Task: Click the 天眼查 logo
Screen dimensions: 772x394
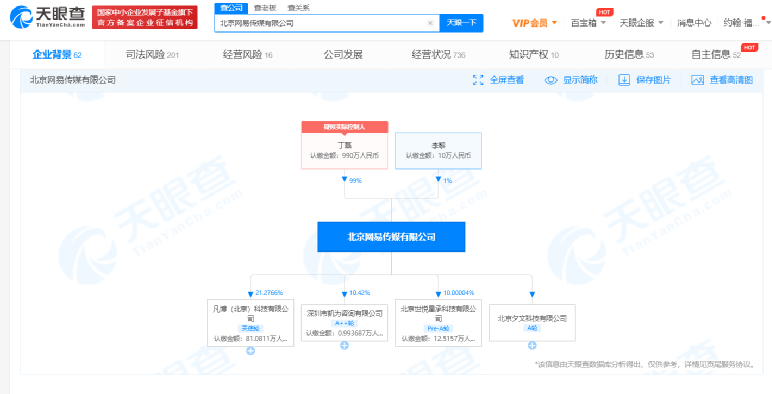Action: point(47,17)
